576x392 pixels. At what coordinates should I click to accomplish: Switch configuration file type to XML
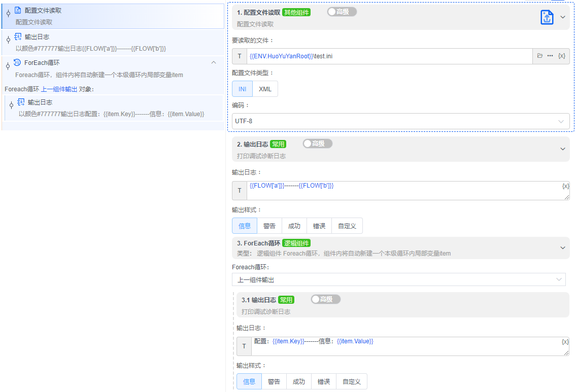(265, 88)
